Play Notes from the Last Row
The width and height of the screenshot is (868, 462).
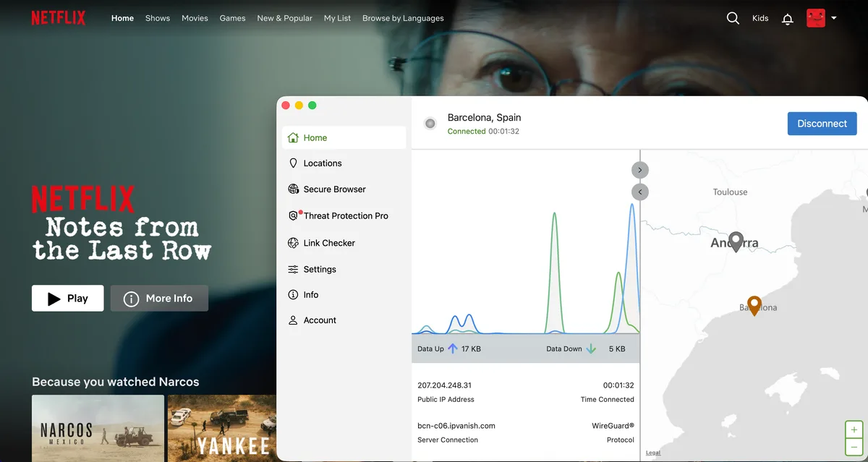(68, 298)
